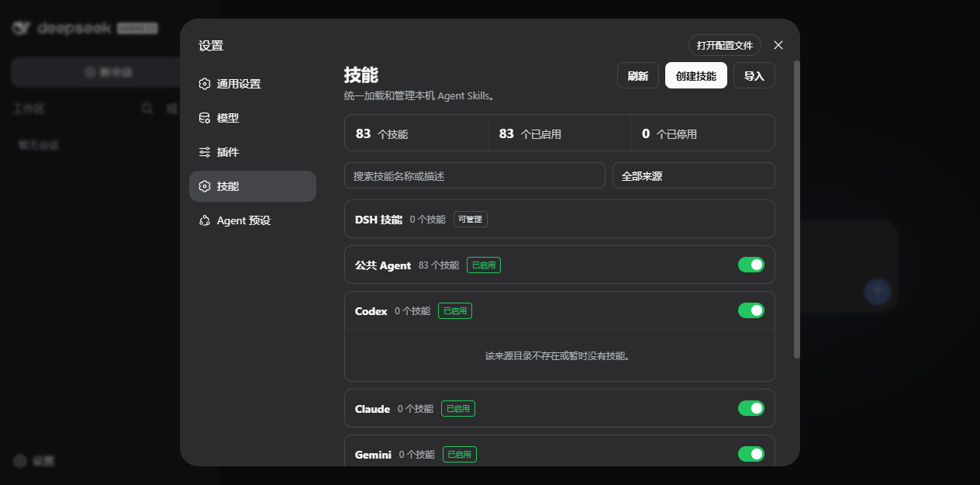Go to the 插件 settings section
Screen dimensions: 980x485
coord(253,152)
